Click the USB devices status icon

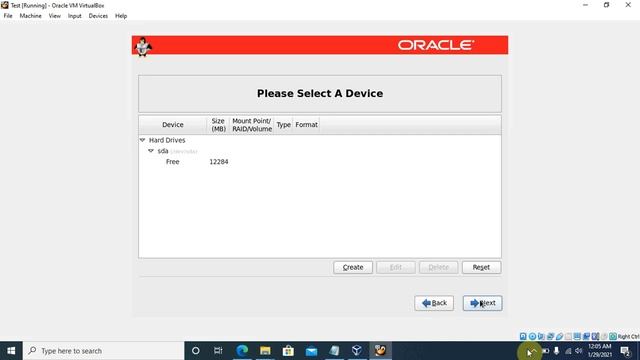point(559,336)
